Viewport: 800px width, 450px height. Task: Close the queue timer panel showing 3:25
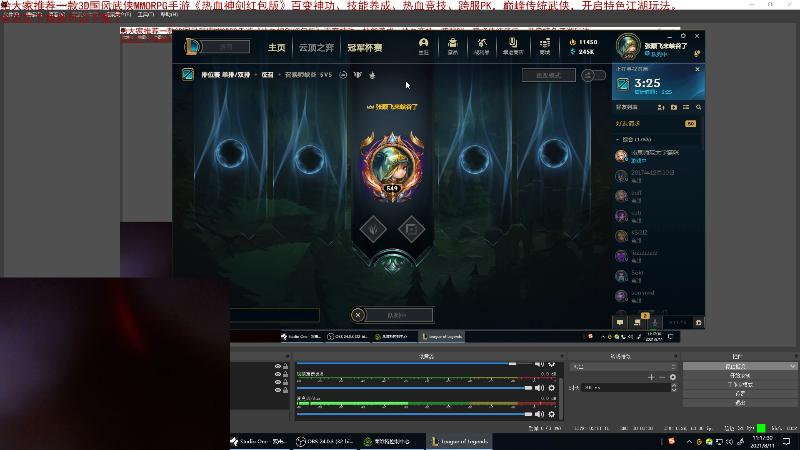coord(697,69)
